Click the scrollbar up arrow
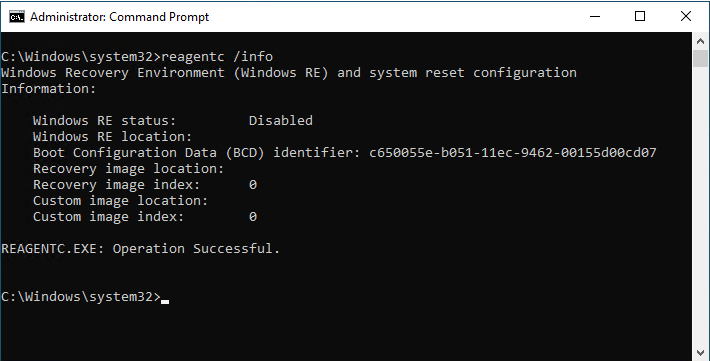Viewport: 710px width, 361px height. pos(700,41)
